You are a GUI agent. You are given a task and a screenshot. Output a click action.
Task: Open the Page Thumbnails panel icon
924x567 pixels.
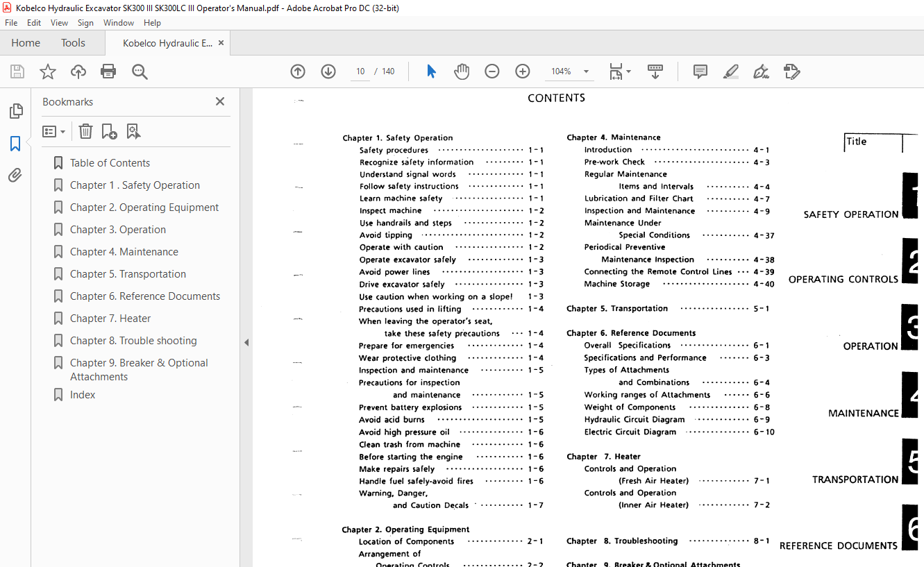[x=15, y=111]
